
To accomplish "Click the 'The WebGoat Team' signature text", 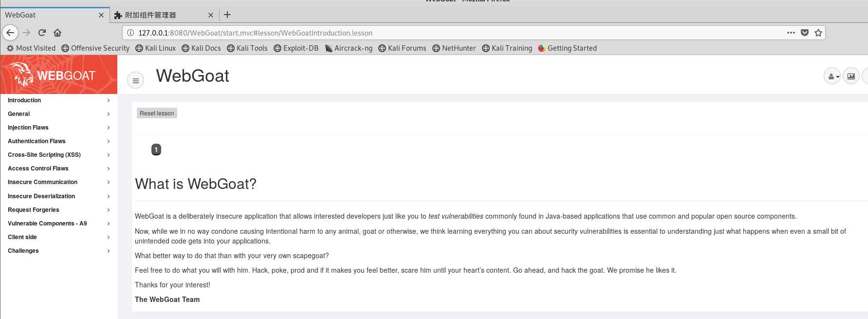I will [167, 300].
